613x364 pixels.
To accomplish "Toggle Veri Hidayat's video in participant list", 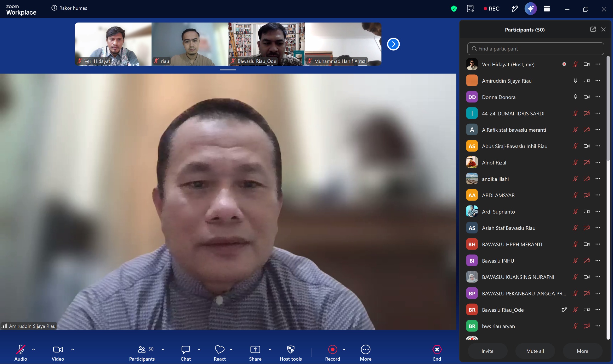I will click(586, 64).
